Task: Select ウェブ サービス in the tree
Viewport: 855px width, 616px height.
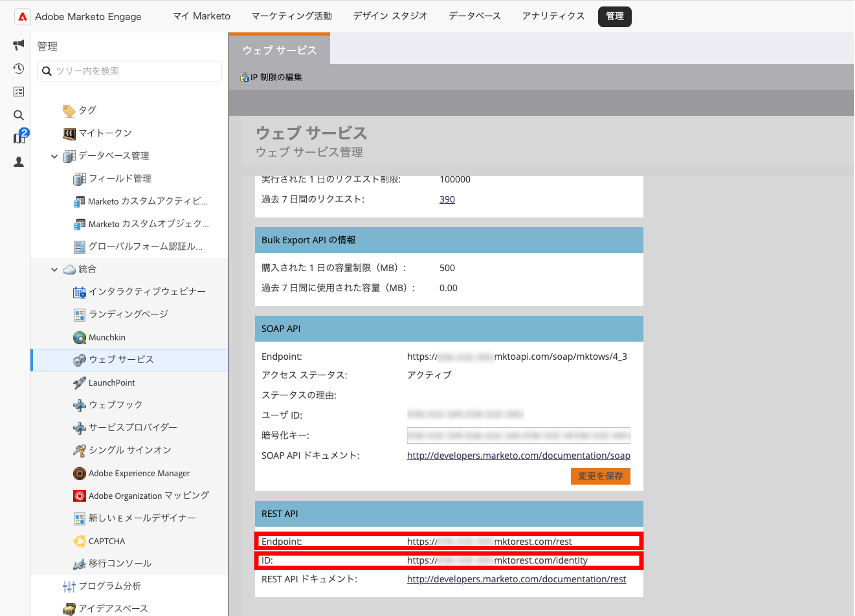Action: (x=130, y=360)
